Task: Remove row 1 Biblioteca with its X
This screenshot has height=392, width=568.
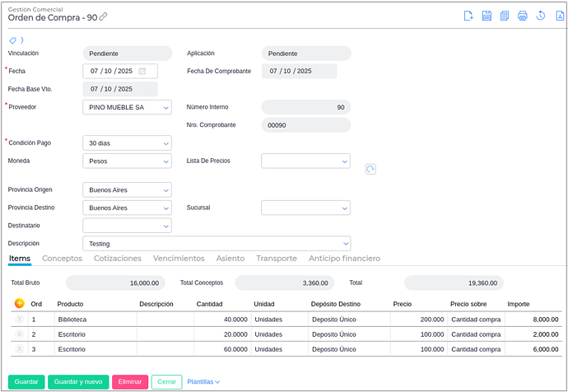Action: tap(20, 319)
